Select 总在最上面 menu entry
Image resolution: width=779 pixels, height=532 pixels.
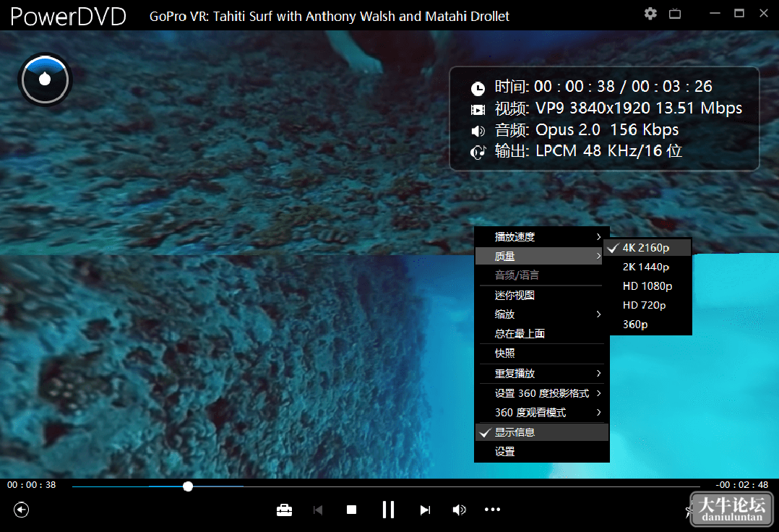pyautogui.click(x=540, y=333)
